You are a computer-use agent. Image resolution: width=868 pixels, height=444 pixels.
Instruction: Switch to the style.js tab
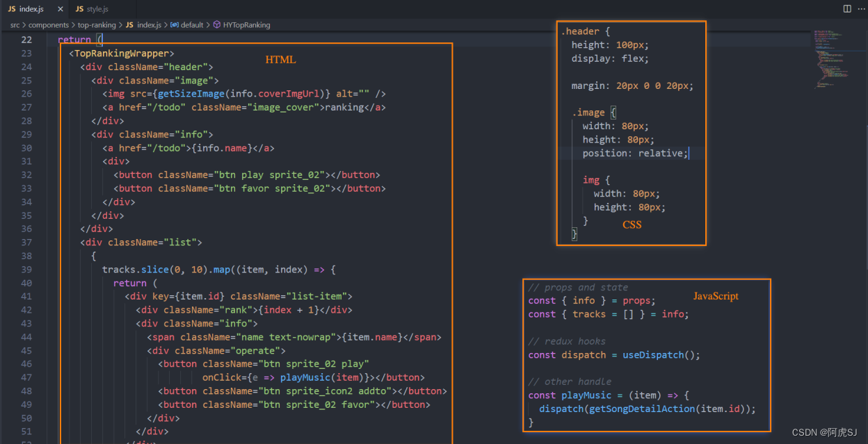97,9
